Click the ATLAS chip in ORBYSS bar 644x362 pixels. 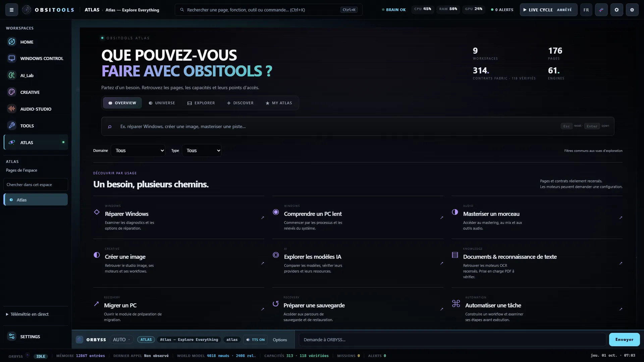[x=146, y=340]
